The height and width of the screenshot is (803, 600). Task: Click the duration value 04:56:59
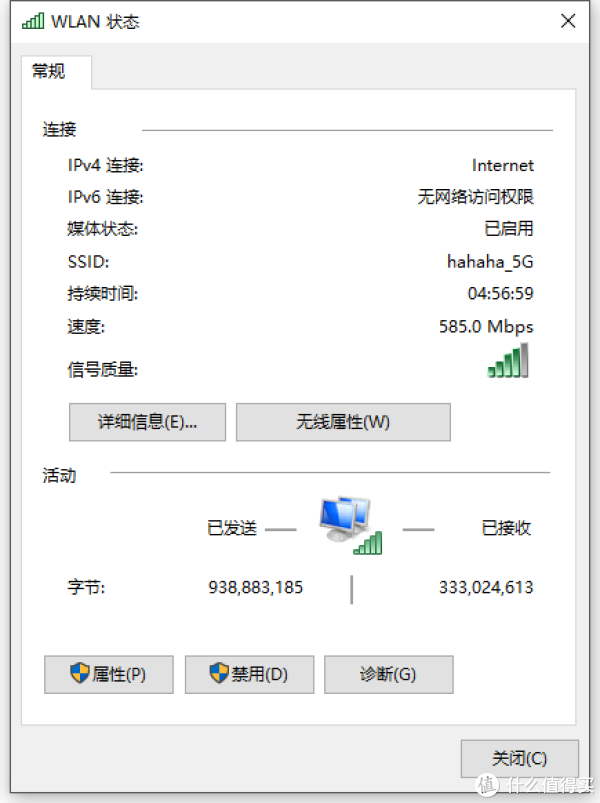tap(500, 293)
